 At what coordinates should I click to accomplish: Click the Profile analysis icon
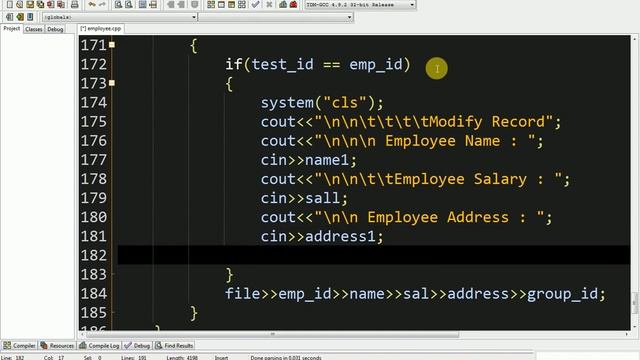pyautogui.click(x=283, y=4)
